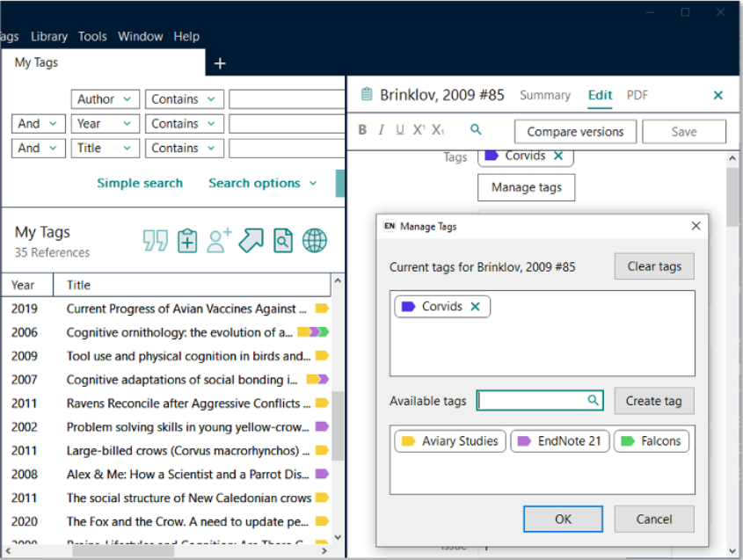Click the Export arrow icon
The image size is (743, 560).
click(x=251, y=239)
